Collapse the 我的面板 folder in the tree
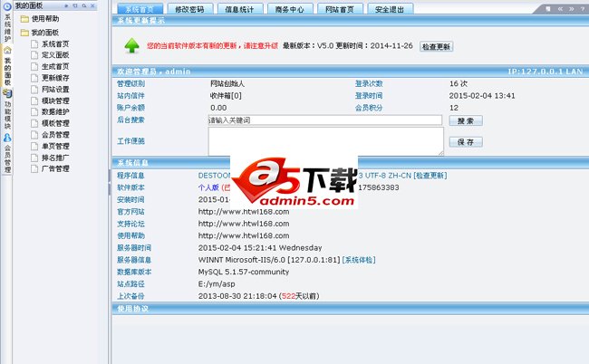Image resolution: width=589 pixels, height=364 pixels. tap(24, 33)
